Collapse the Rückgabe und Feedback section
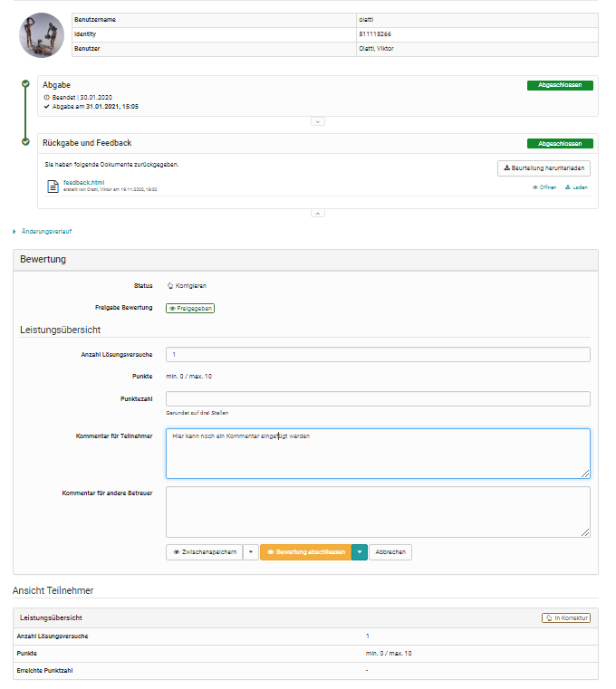This screenshot has width=616, height=689. click(317, 214)
